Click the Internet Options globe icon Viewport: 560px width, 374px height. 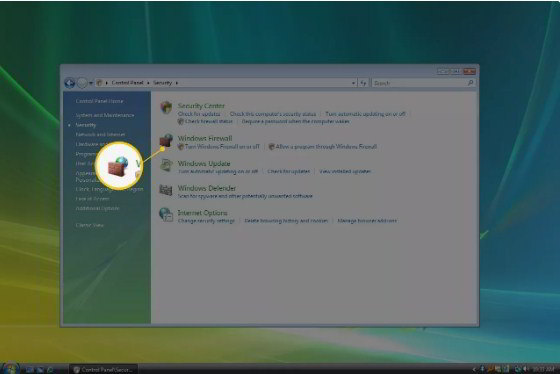pyautogui.click(x=166, y=214)
